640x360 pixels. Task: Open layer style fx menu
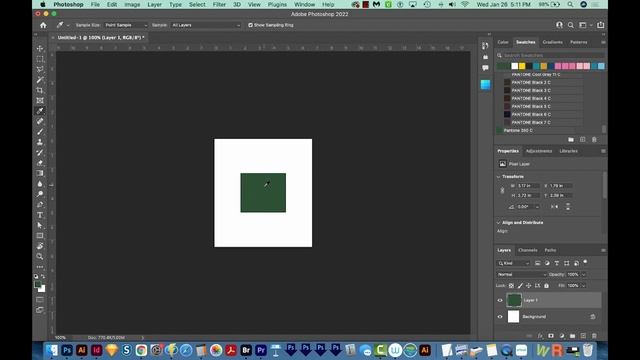coord(540,336)
